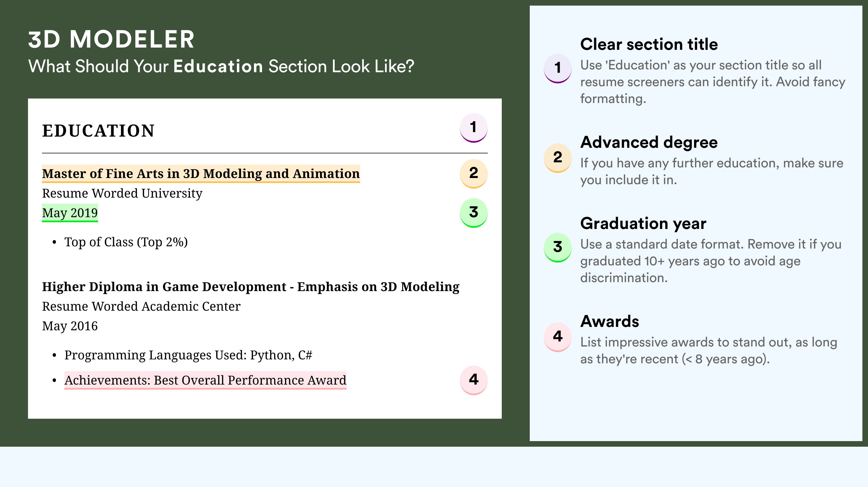Select badge 4 next to Awards tip
The height and width of the screenshot is (487, 868).
tap(558, 337)
